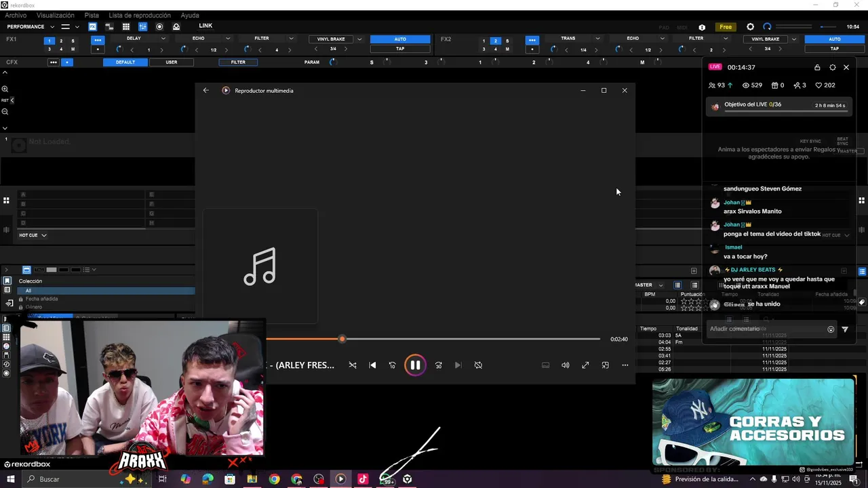Open the recording panel icon
Image resolution: width=868 pixels, height=488 pixels.
click(159, 26)
